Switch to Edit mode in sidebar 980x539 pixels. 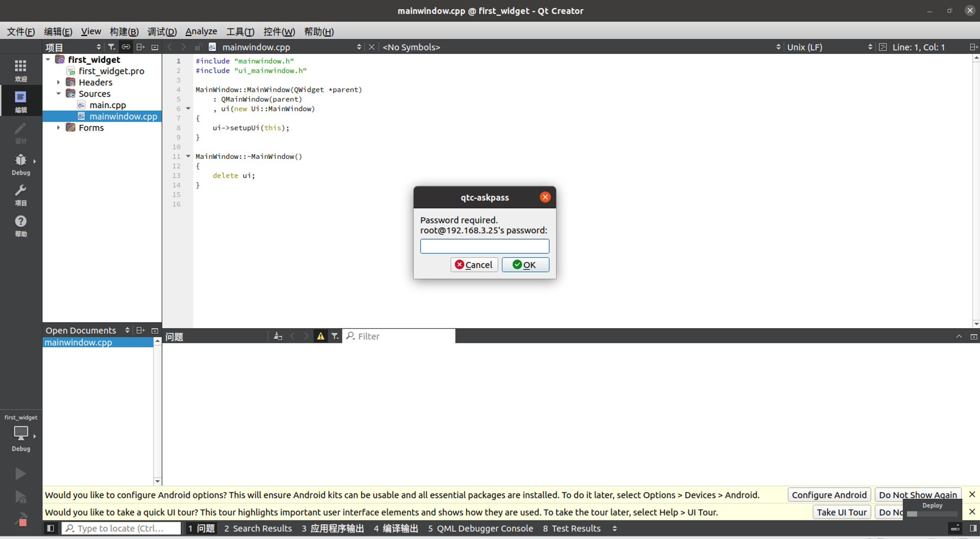tap(21, 102)
